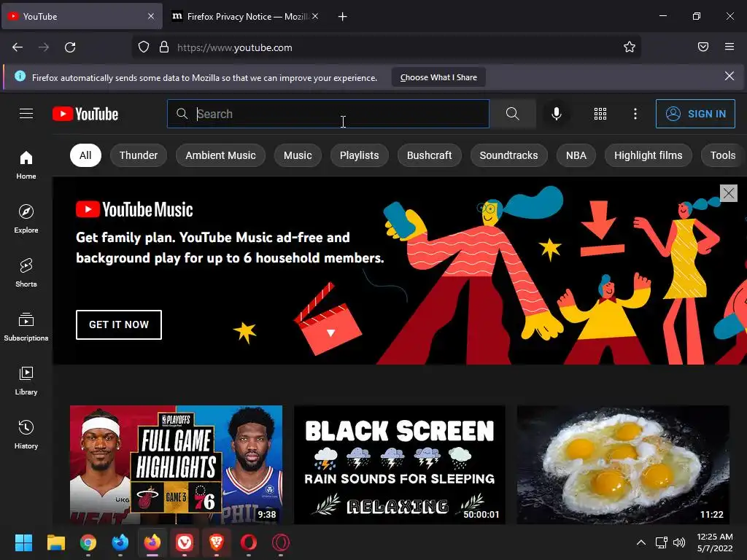Open the Windows Start menu
Screen dimensions: 747x560
coord(23,542)
